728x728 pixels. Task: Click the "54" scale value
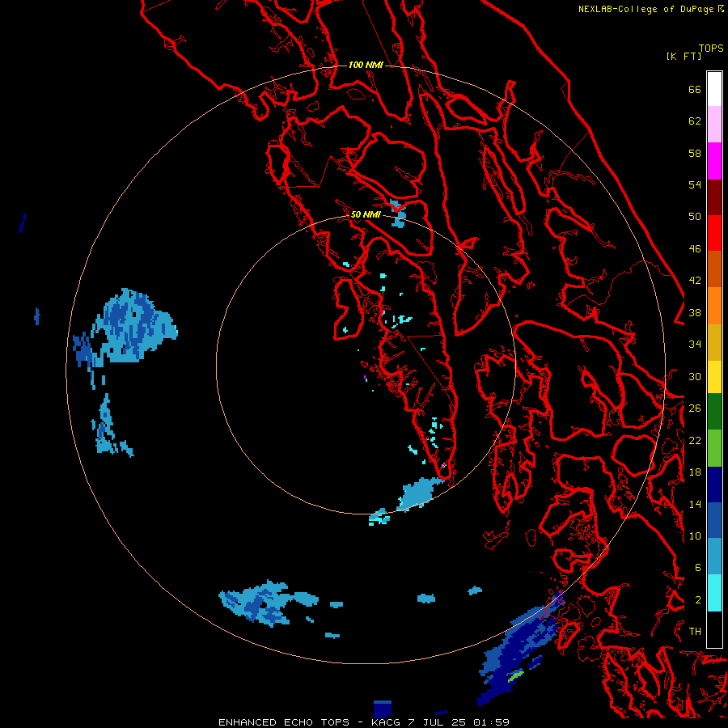(695, 184)
